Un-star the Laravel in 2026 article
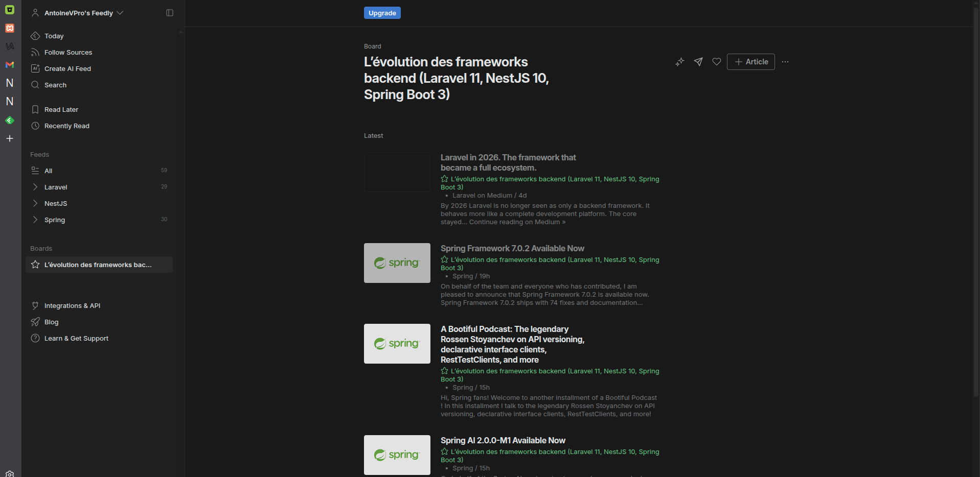Image resolution: width=980 pixels, height=477 pixels. pos(444,179)
